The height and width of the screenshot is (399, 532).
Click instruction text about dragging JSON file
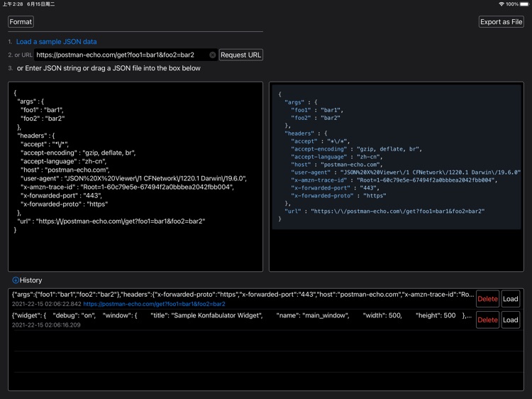pos(109,68)
